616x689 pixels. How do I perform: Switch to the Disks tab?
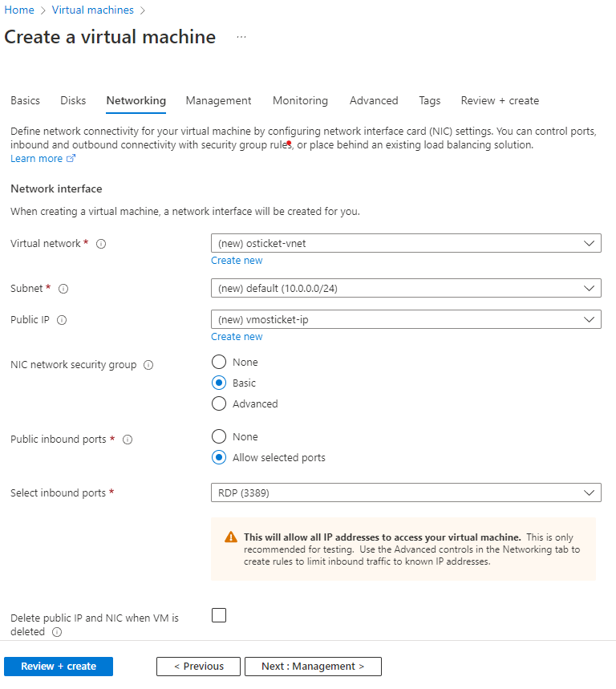pos(73,101)
